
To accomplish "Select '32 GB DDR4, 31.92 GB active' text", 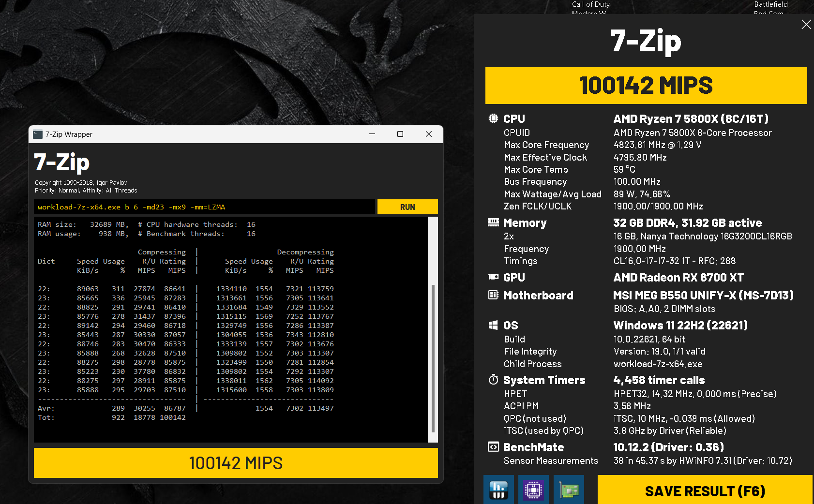I will pos(688,222).
